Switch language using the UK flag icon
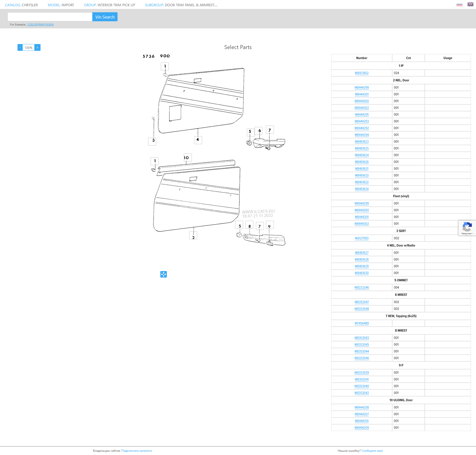The image size is (476, 455). pyautogui.click(x=470, y=5)
